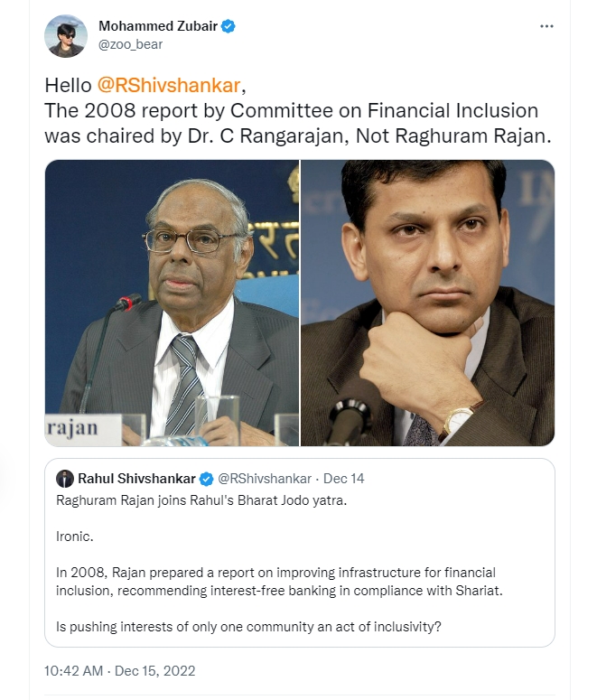Click the verified badge next to Rahul Shivshankar

(207, 478)
